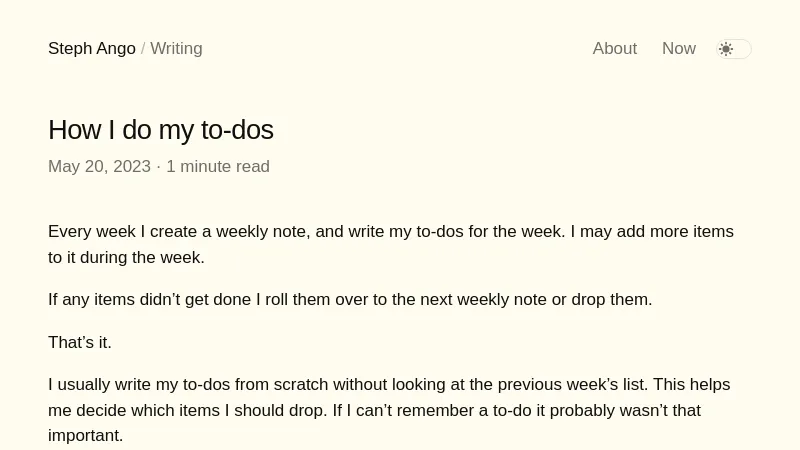The width and height of the screenshot is (800, 450).
Task: Click the sun icon in the header
Action: (x=726, y=49)
